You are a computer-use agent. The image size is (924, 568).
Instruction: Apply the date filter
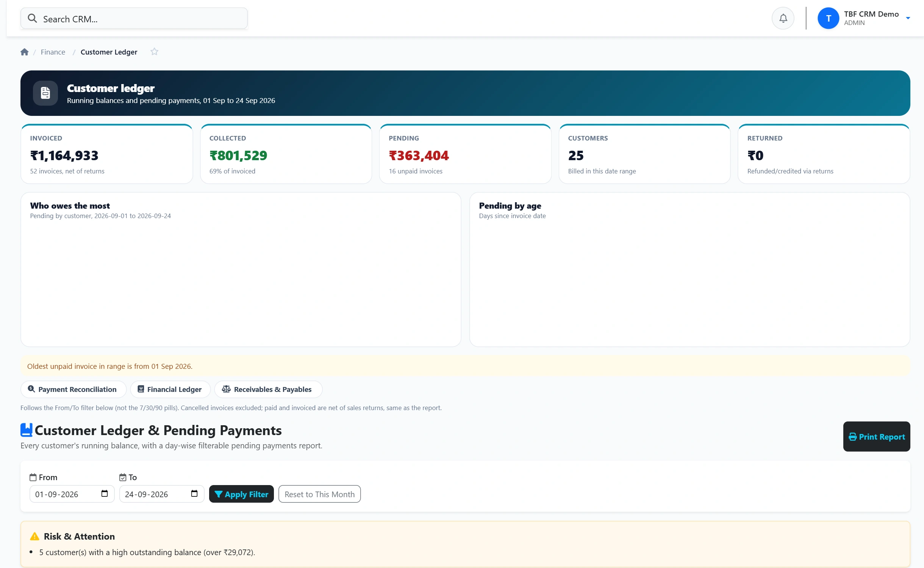241,494
